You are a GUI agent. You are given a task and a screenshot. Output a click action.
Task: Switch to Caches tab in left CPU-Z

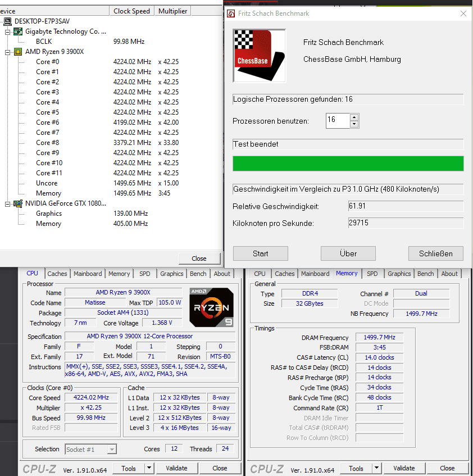pos(57,274)
